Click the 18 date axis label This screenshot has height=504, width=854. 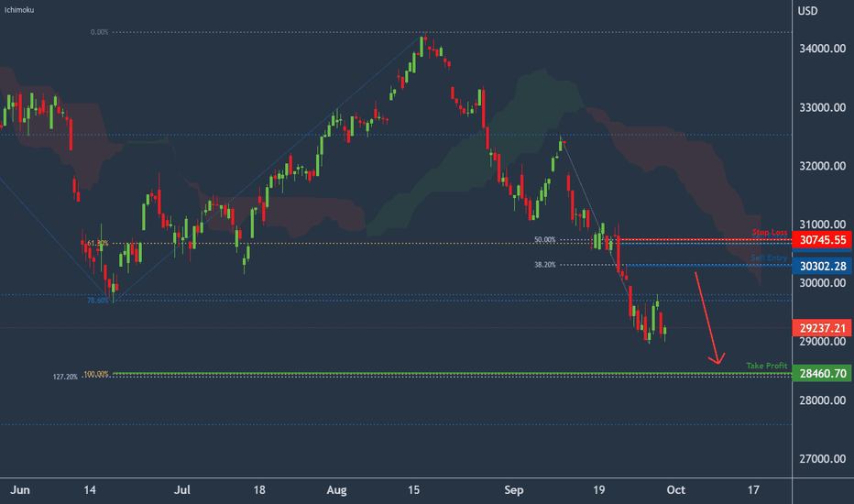coord(259,490)
